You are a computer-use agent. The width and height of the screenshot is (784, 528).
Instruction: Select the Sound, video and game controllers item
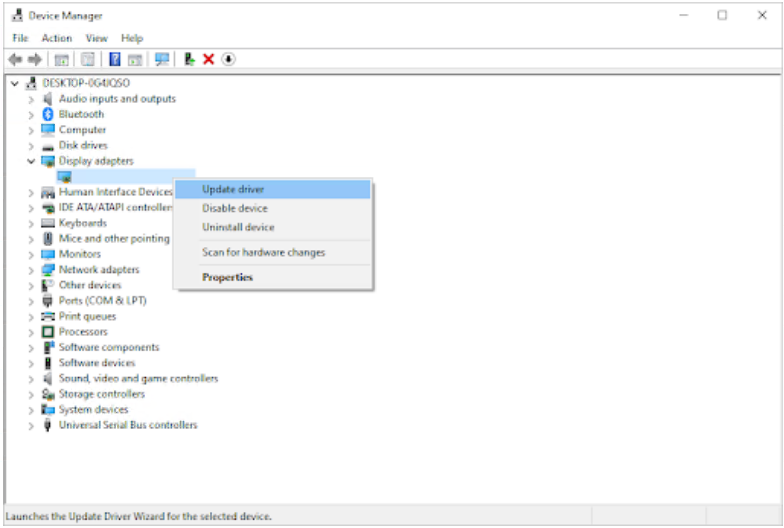point(138,379)
